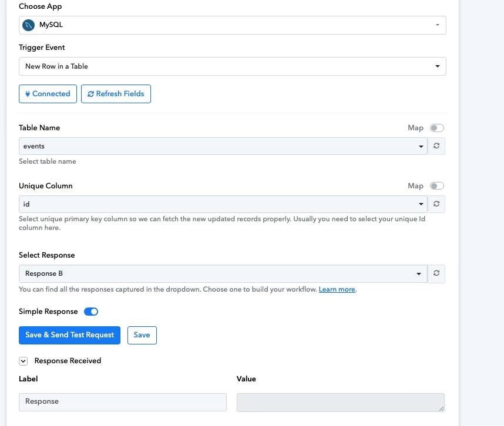Viewport: 504px width, 426px height.
Task: Toggle Map switch for Unique Column
Action: point(437,186)
